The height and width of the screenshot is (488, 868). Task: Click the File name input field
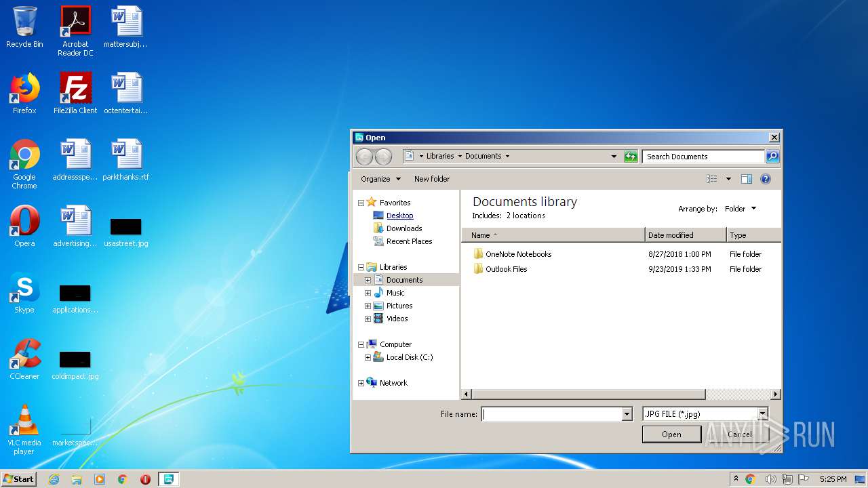click(x=551, y=413)
